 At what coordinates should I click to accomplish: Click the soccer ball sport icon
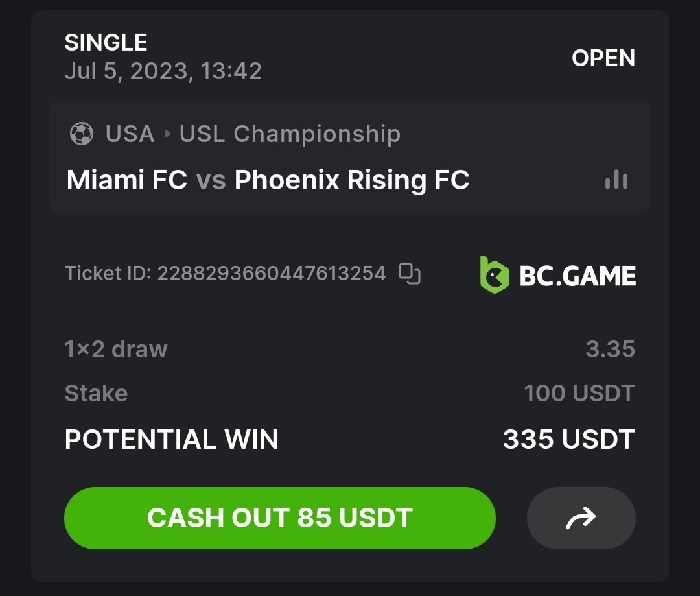[x=81, y=134]
